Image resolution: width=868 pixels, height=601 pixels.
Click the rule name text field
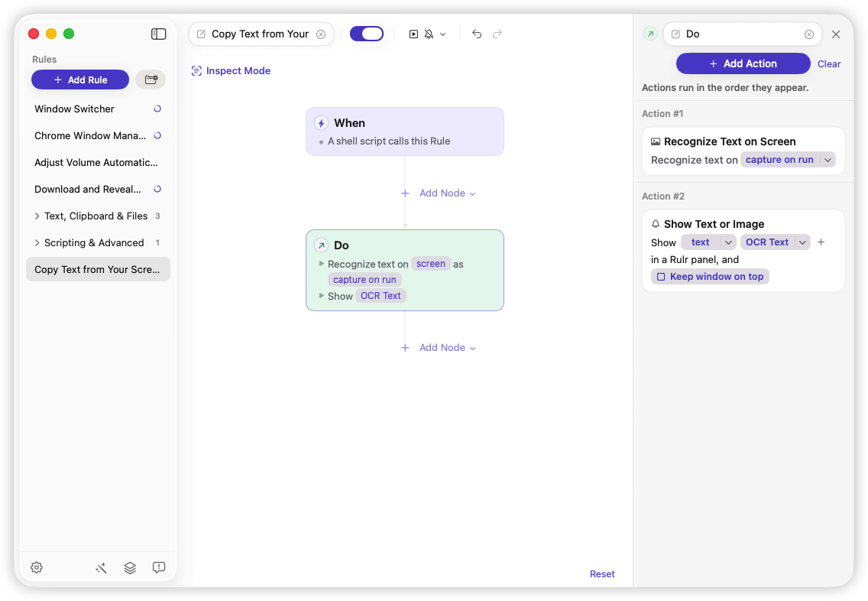coord(261,34)
